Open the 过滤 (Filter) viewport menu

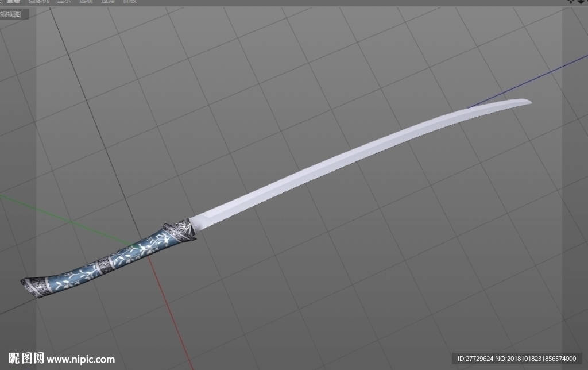[x=108, y=2]
